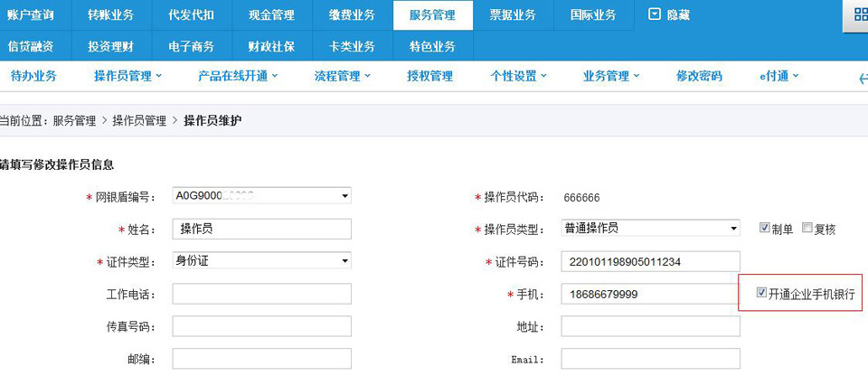Image resolution: width=868 pixels, height=376 pixels.
Task: Expand the 产品在线开通 menu
Action: [x=238, y=76]
